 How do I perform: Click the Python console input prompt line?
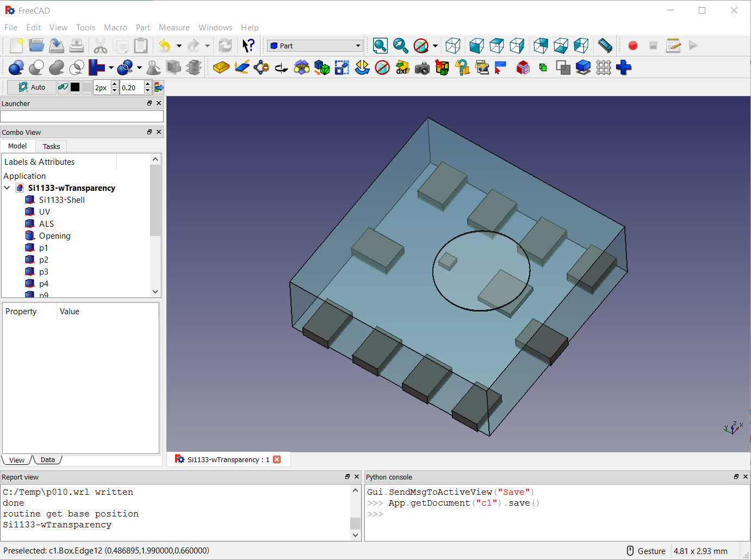[557, 514]
